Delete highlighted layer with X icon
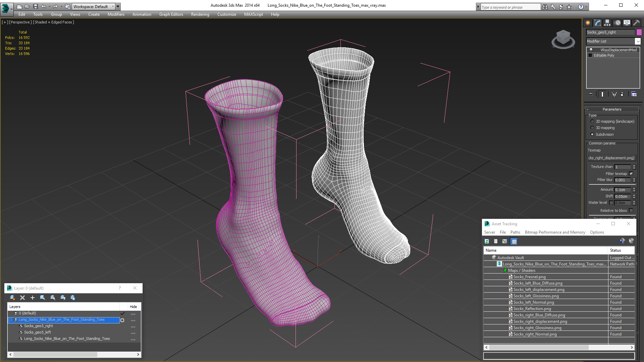Image resolution: width=644 pixels, height=362 pixels. click(22, 298)
